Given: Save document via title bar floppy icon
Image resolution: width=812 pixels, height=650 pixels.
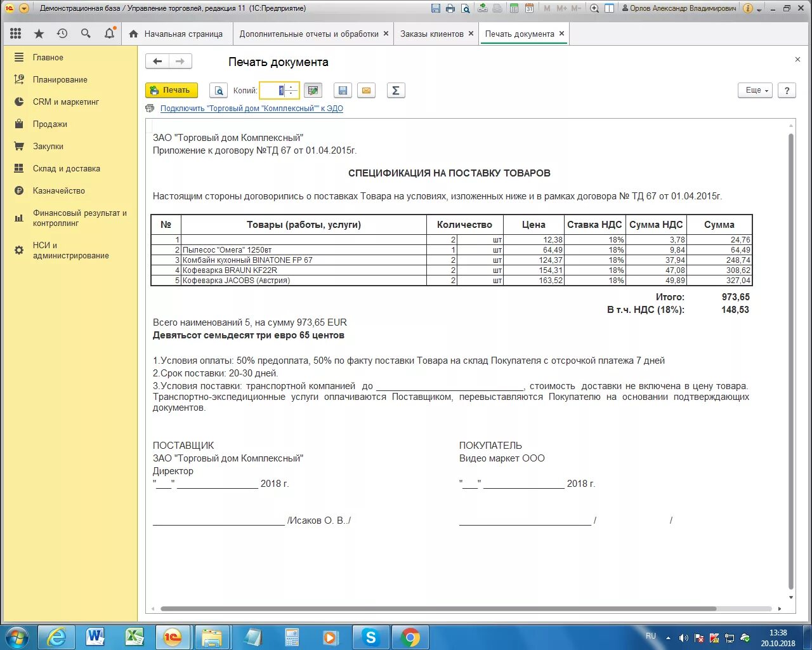Looking at the screenshot, I should (x=435, y=8).
